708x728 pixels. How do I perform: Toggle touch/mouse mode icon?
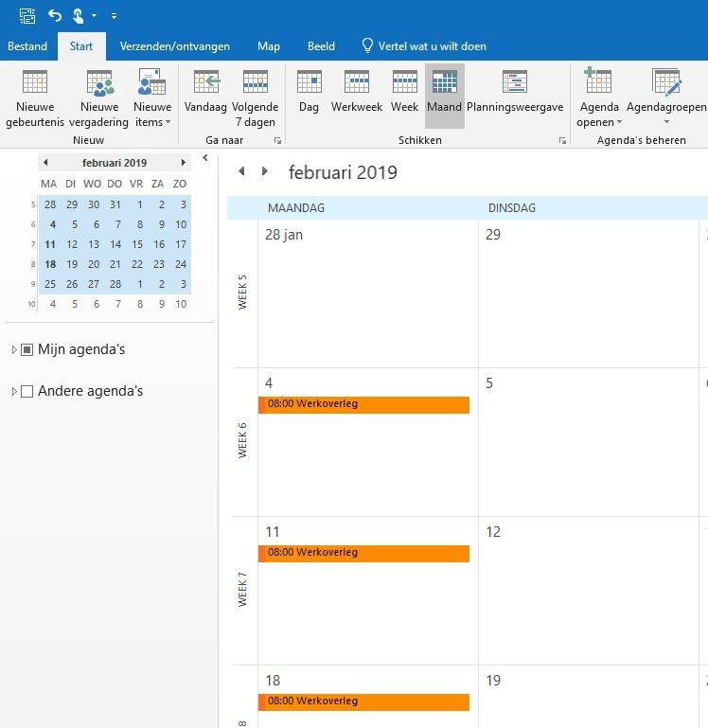(x=78, y=16)
